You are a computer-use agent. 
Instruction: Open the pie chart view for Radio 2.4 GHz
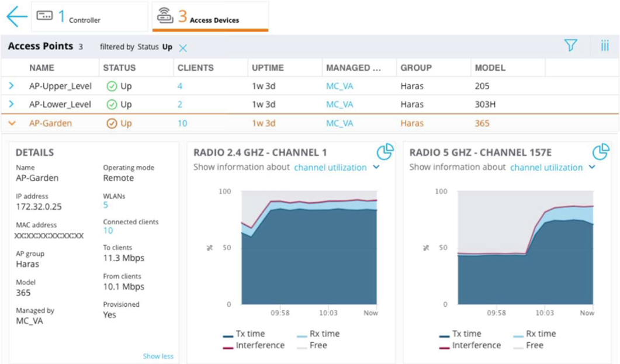(x=385, y=151)
